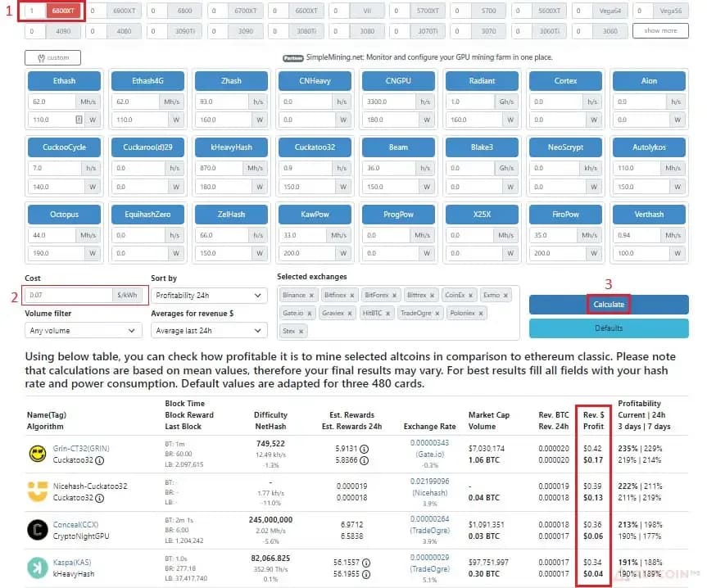
Task: Remove Stex exchange tag via its x
Action: 301,332
